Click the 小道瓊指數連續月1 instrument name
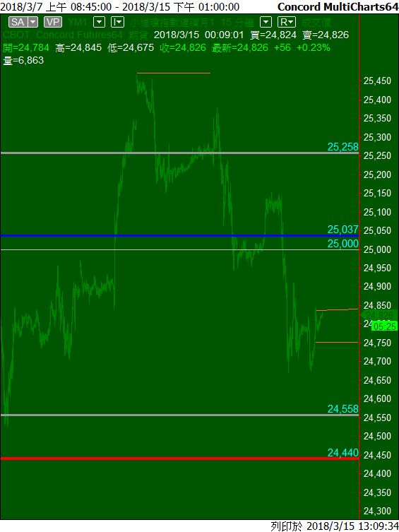The width and height of the screenshot is (399, 532). click(x=172, y=23)
